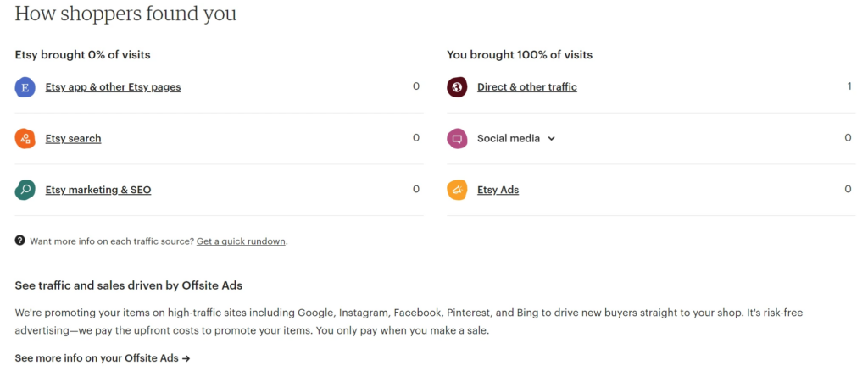Click the orange Etsy search icon
This screenshot has width=868, height=371.
click(25, 138)
